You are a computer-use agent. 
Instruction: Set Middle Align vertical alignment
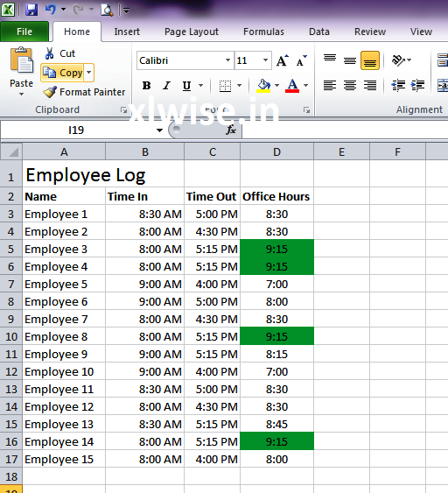click(350, 60)
